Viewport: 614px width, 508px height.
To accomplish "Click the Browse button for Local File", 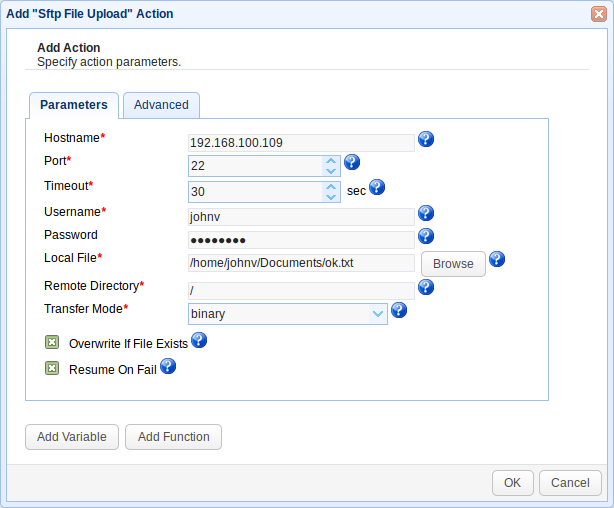I will [x=453, y=264].
